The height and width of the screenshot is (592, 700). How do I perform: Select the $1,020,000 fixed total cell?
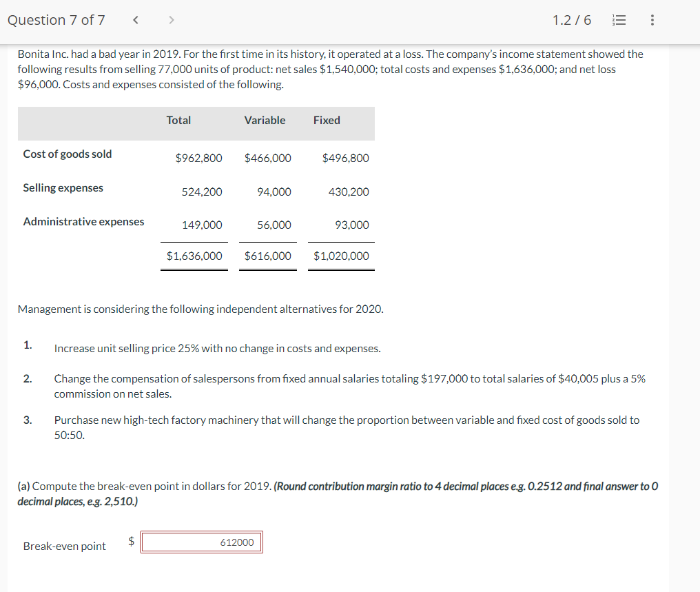(341, 256)
